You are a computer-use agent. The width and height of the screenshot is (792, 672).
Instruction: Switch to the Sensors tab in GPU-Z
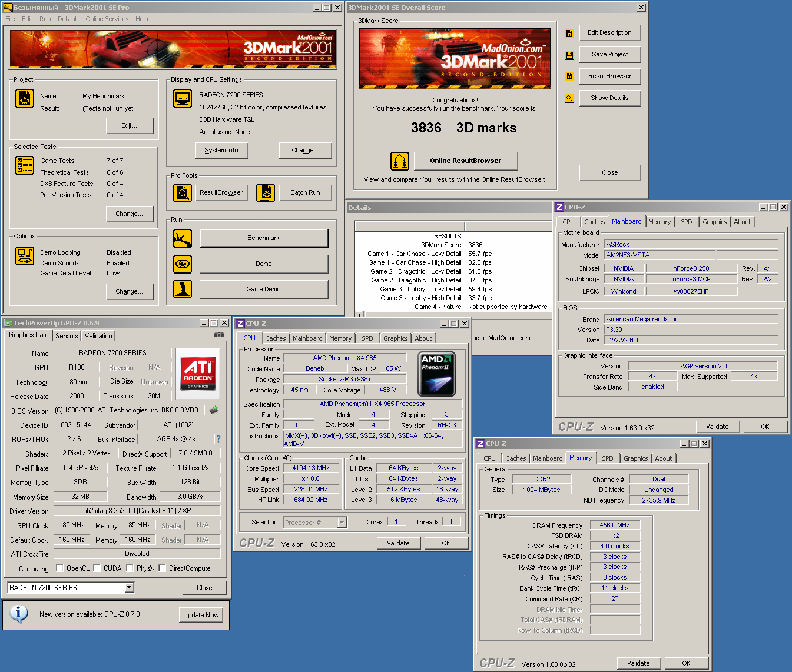[x=67, y=335]
